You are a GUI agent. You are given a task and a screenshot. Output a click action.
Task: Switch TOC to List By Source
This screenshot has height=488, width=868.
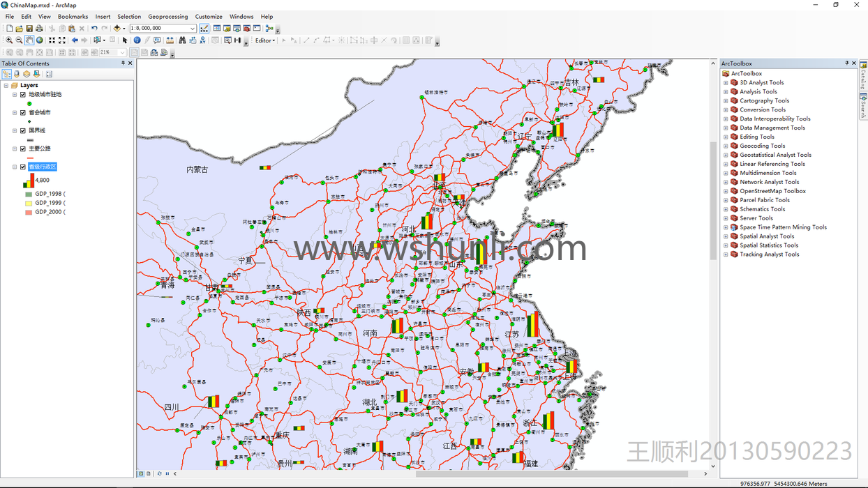[x=17, y=74]
